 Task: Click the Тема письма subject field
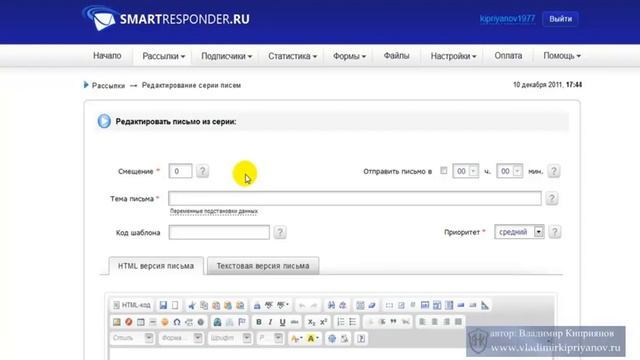tap(355, 198)
